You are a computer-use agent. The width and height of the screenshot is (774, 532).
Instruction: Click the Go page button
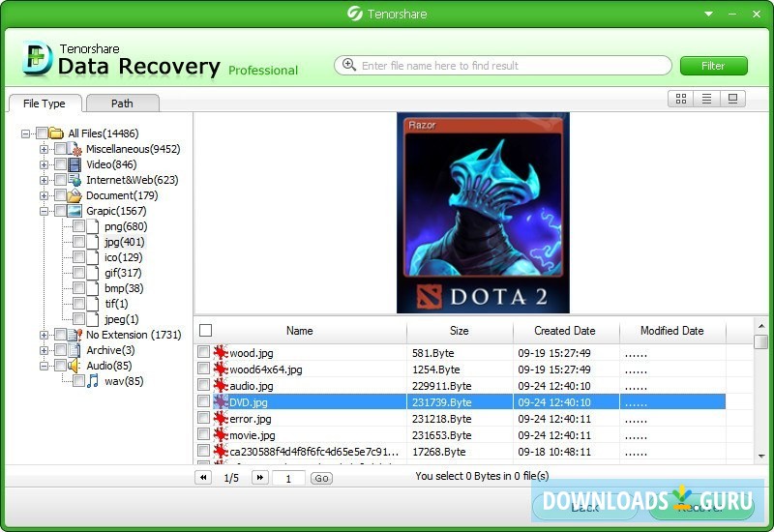click(x=321, y=478)
